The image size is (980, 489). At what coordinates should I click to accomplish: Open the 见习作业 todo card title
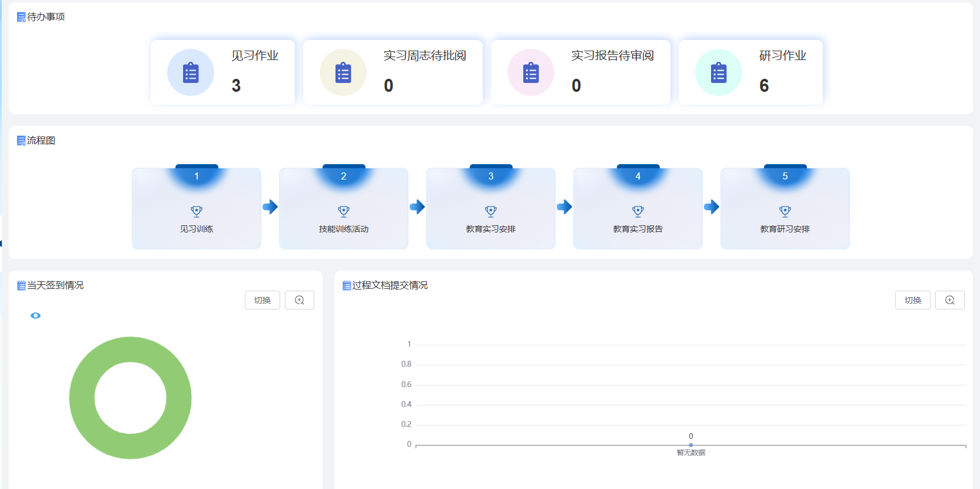click(x=255, y=55)
